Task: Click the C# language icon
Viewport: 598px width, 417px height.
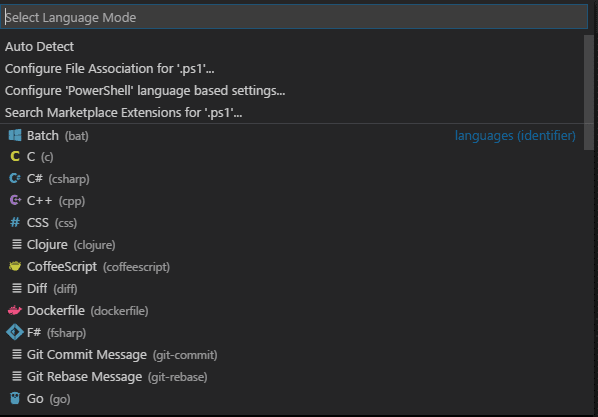Action: [15, 178]
